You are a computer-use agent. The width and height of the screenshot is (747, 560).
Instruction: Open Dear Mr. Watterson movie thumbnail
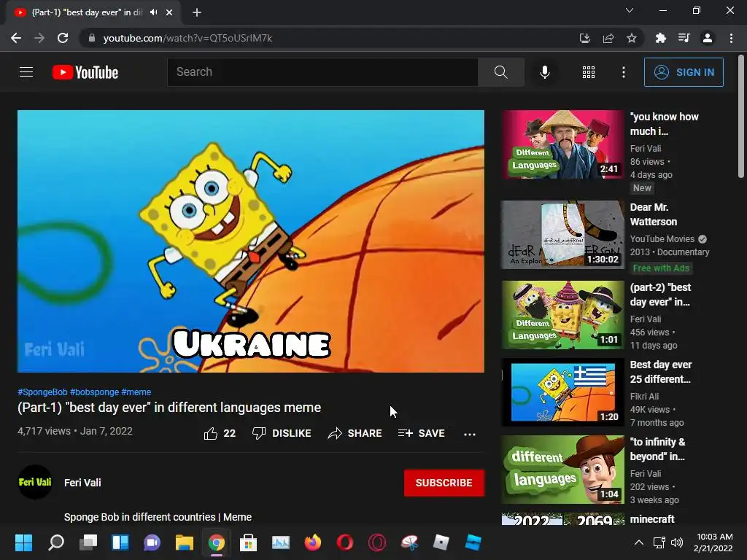pos(562,235)
